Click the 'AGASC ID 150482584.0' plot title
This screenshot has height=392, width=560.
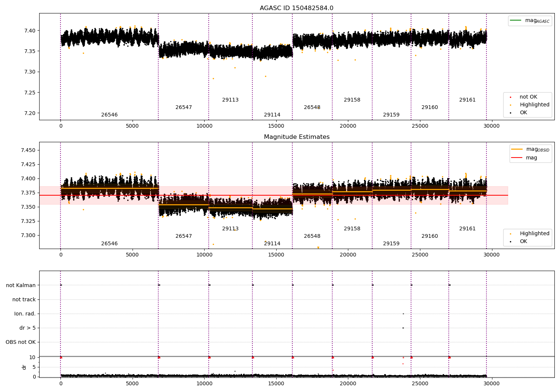[x=296, y=8]
